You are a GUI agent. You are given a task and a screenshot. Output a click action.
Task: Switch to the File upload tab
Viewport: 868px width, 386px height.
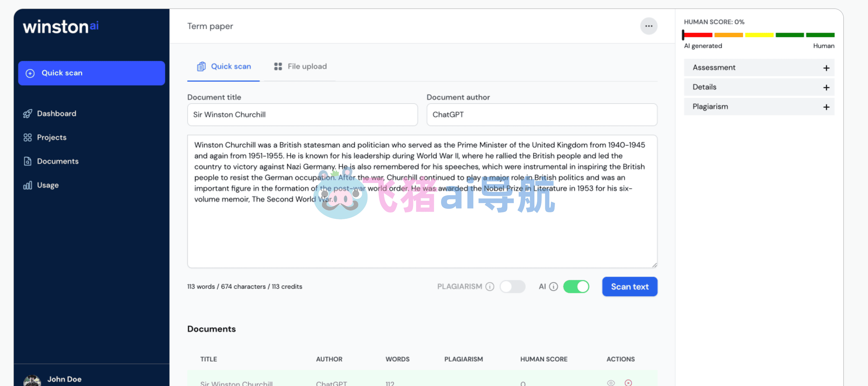coord(300,67)
